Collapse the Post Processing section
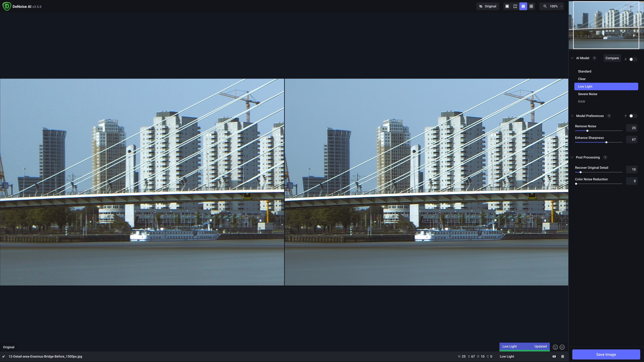 [x=572, y=157]
